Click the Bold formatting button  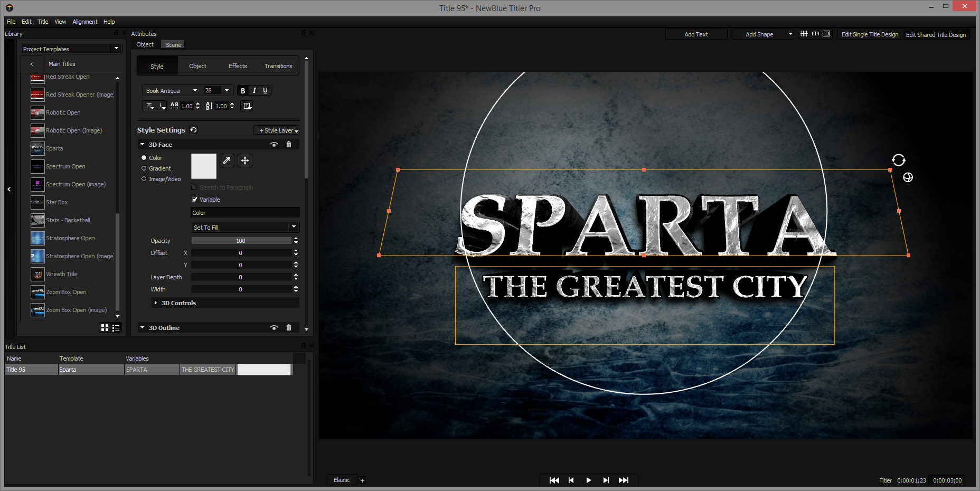243,91
